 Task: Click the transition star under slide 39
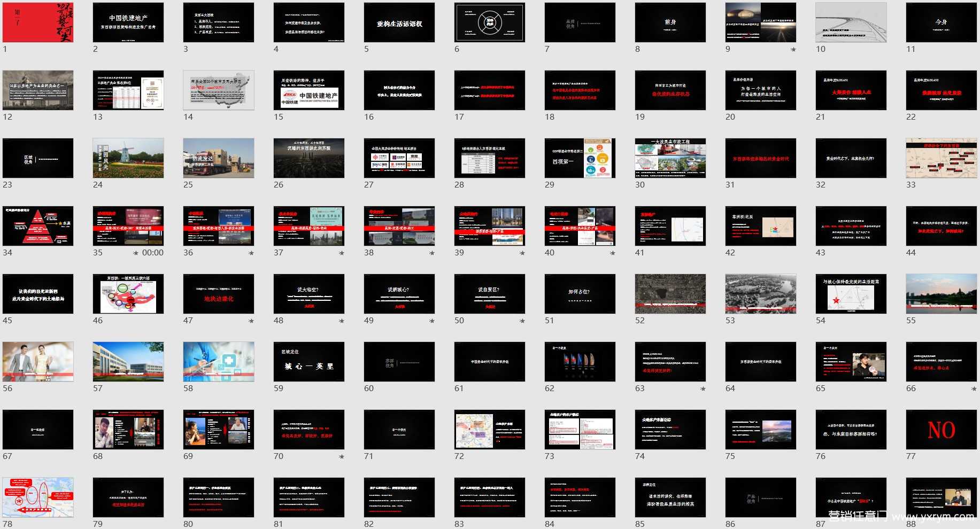[522, 253]
